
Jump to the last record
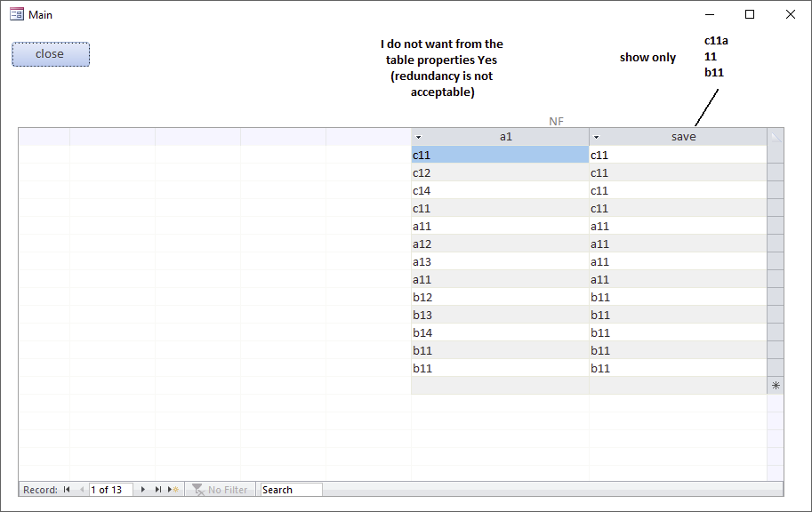[x=158, y=489]
